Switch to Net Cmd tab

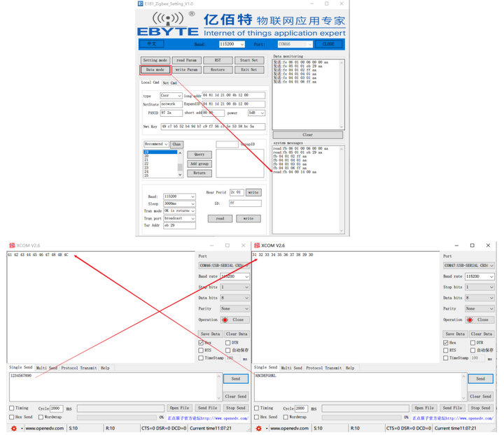(x=169, y=83)
